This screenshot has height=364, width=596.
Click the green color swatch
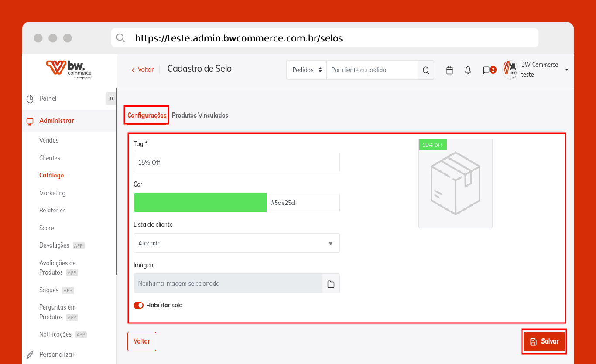pos(200,203)
